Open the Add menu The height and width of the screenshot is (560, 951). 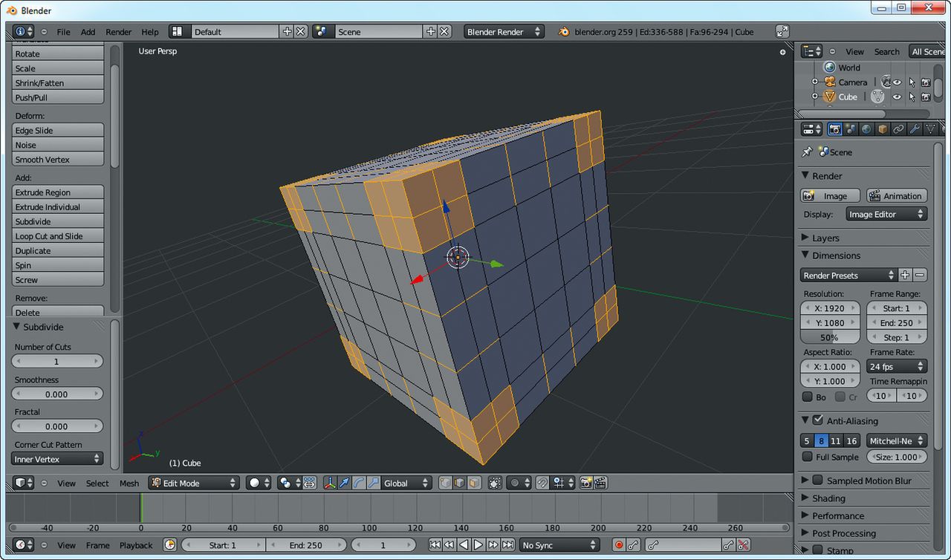pyautogui.click(x=88, y=32)
